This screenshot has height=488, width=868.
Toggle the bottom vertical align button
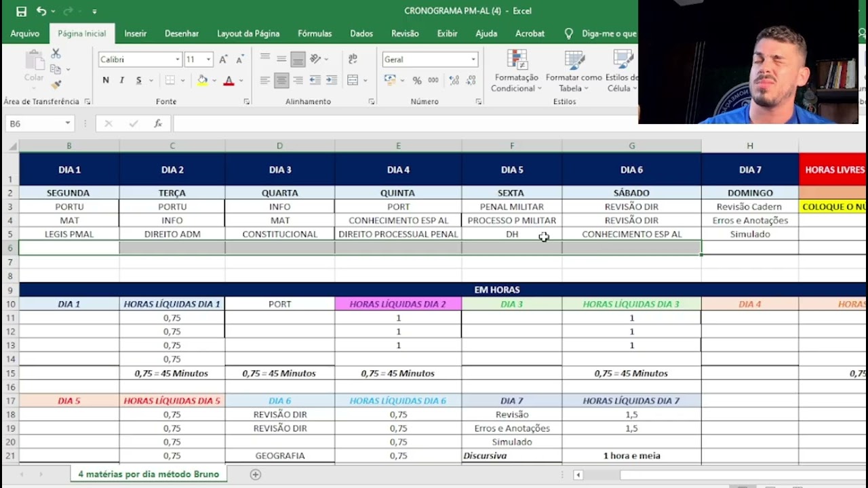298,59
